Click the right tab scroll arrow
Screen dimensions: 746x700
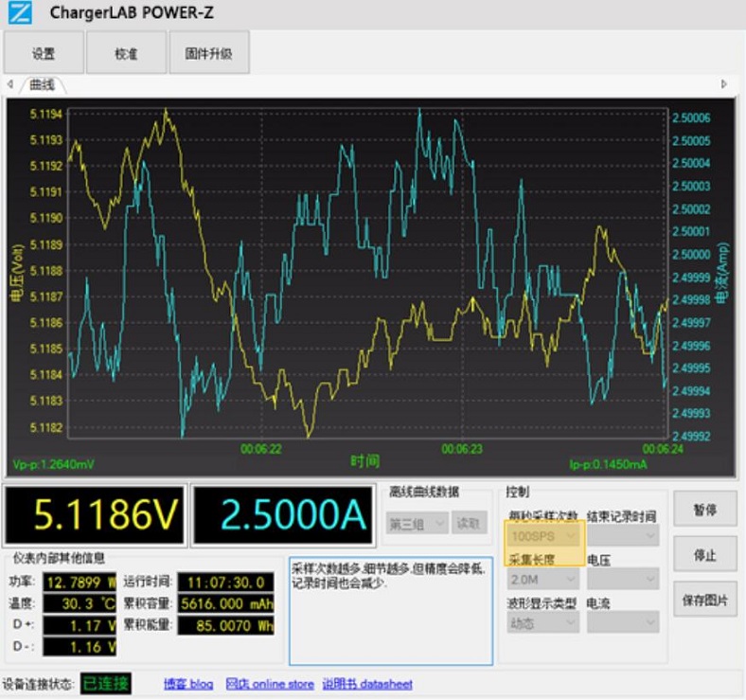[x=724, y=84]
